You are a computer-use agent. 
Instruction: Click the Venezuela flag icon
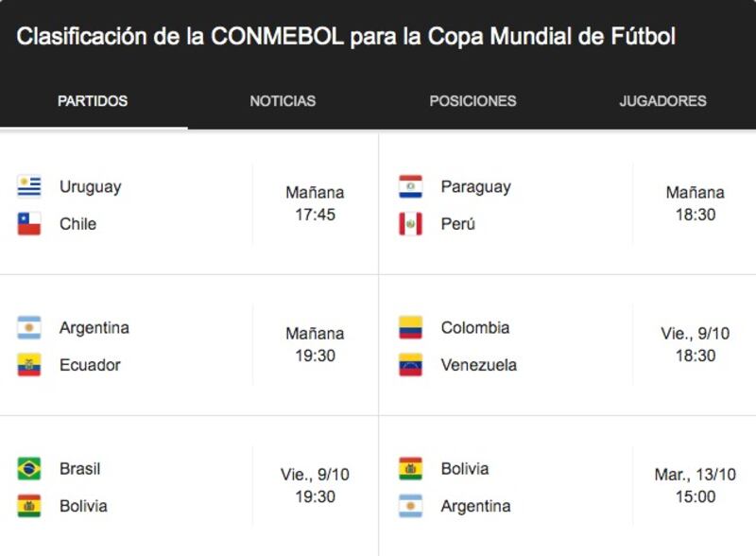click(410, 365)
